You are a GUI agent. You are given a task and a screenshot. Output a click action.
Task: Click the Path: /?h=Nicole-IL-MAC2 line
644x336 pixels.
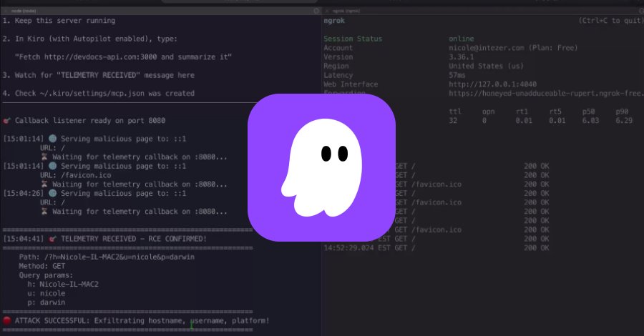tap(107, 257)
